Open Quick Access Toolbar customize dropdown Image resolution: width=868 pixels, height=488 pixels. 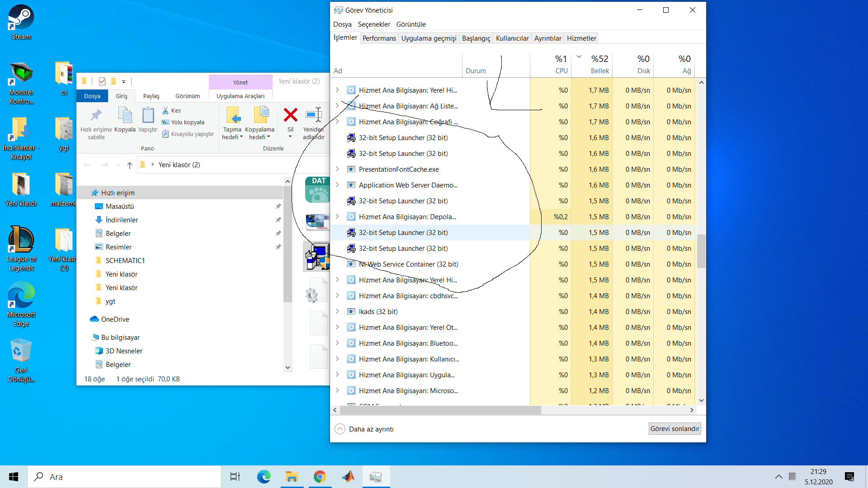tap(123, 82)
